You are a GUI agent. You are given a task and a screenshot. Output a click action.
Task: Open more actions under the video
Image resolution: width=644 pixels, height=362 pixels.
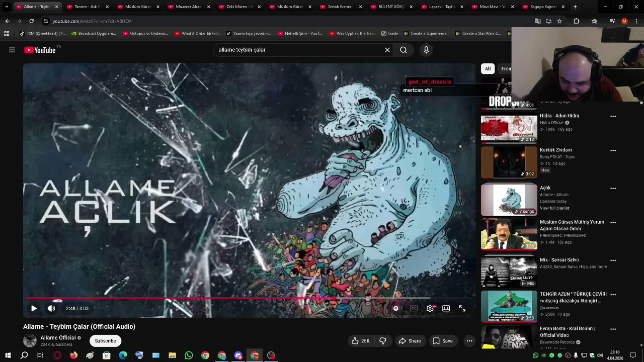[469, 341]
